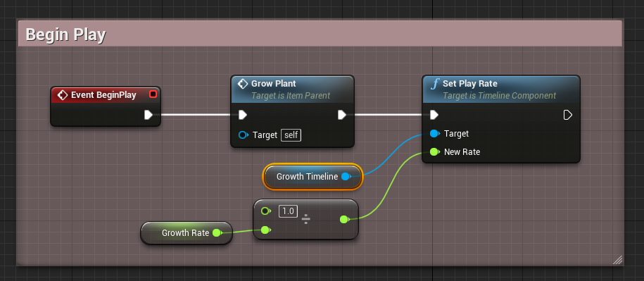Click the New Rate pin label
644x281 pixels.
pyautogui.click(x=462, y=152)
